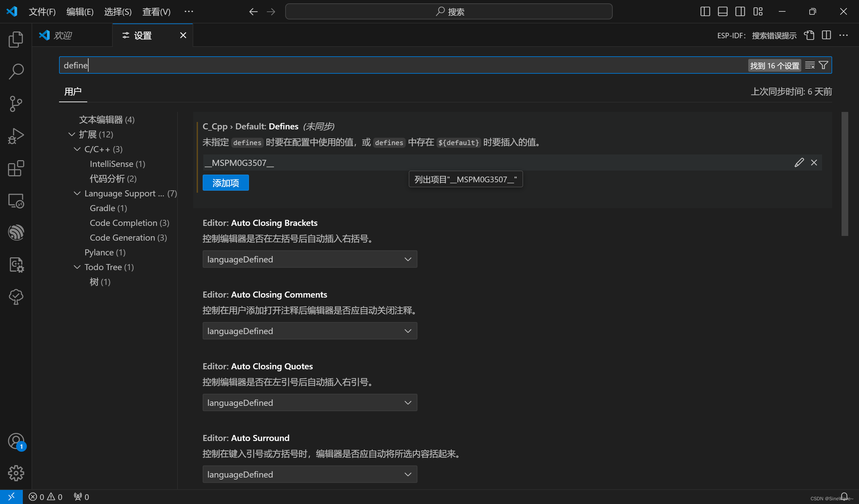Open the 文件(F) menu
The height and width of the screenshot is (504, 859).
42,12
